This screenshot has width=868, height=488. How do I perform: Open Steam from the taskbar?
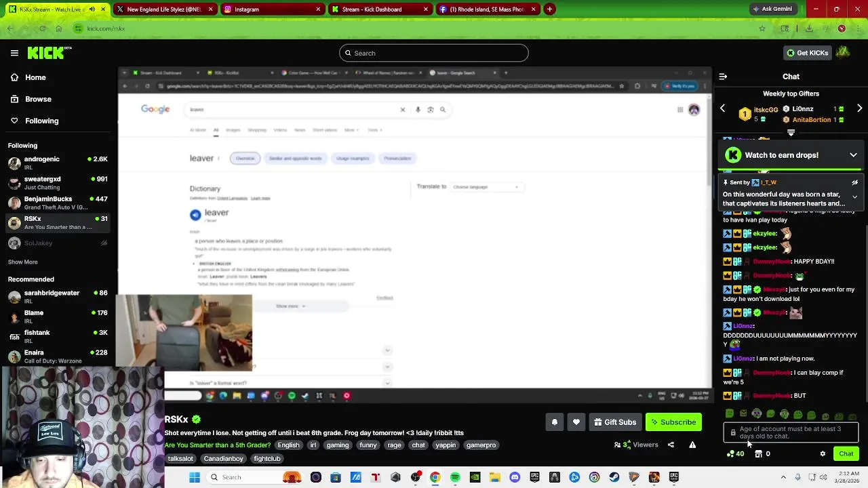click(614, 477)
